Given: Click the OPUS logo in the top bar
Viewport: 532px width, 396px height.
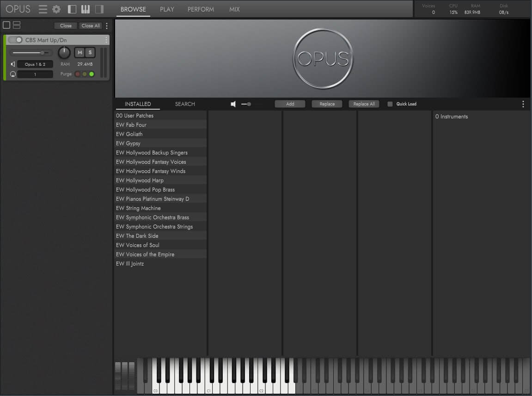Looking at the screenshot, I should pyautogui.click(x=18, y=9).
